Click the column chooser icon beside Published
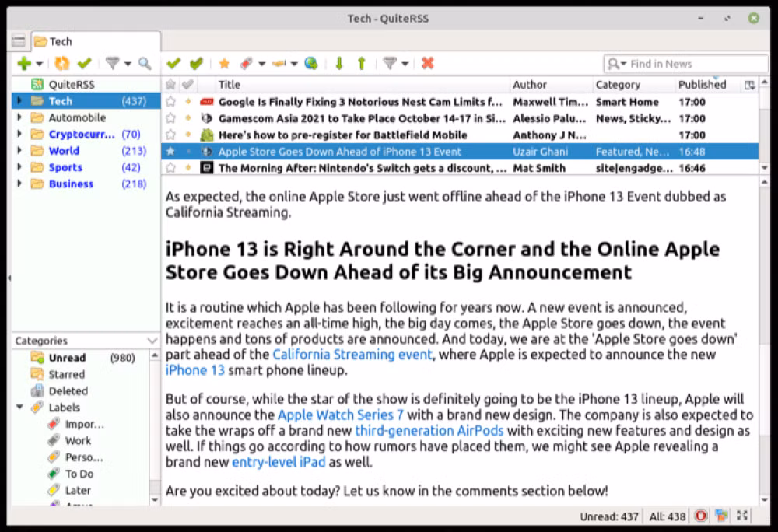The height and width of the screenshot is (532, 778). tap(749, 86)
